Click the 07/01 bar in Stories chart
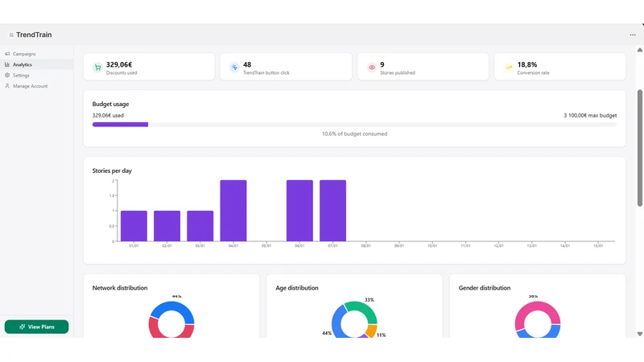The image size is (644, 362). [333, 211]
